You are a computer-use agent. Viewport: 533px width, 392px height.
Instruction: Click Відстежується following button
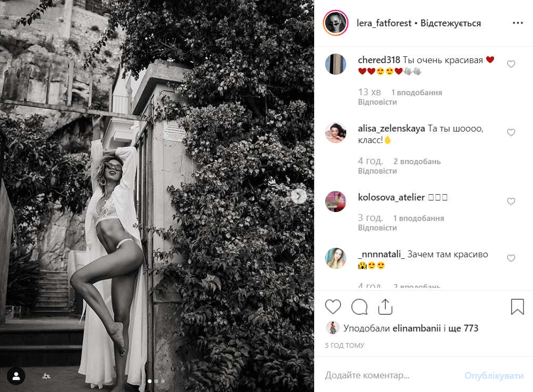[451, 23]
